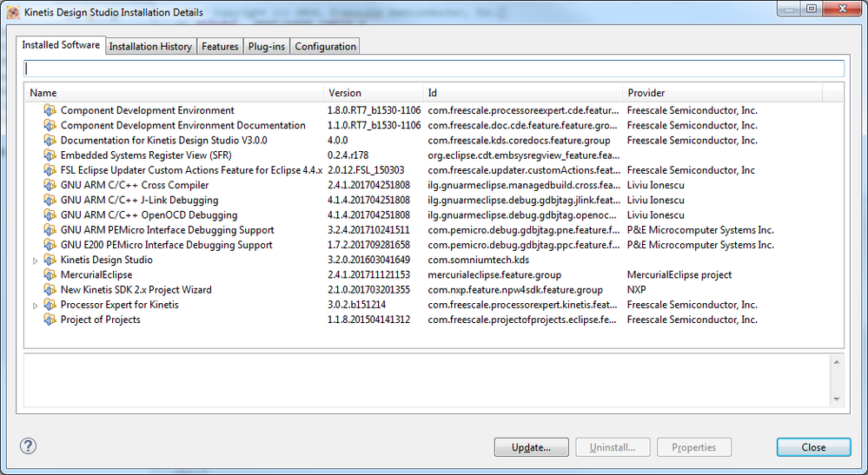Click the MercurialEclipse project provider cell
This screenshot has height=475, width=868.
click(679, 274)
